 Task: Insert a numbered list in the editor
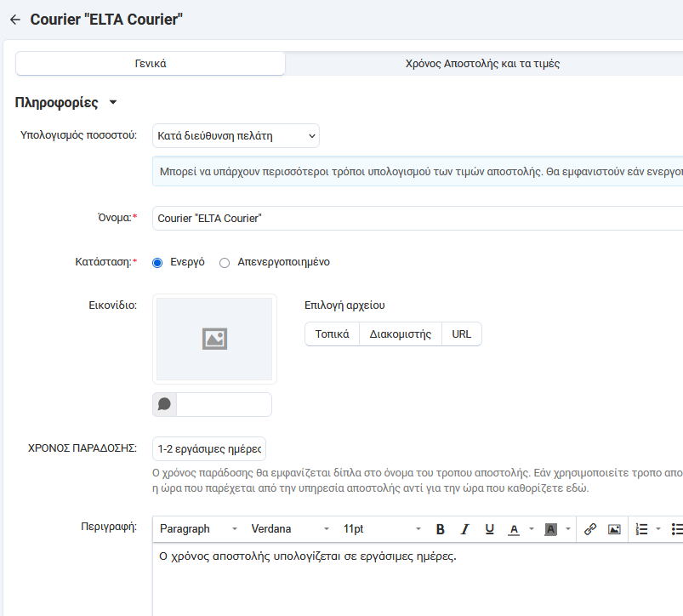click(641, 529)
